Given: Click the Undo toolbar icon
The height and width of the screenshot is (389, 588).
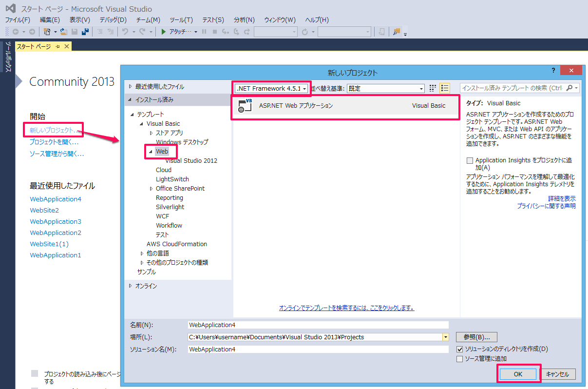Looking at the screenshot, I should point(125,31).
